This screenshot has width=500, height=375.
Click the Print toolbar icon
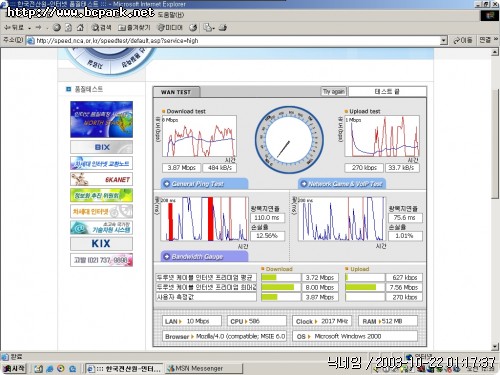coord(223,28)
